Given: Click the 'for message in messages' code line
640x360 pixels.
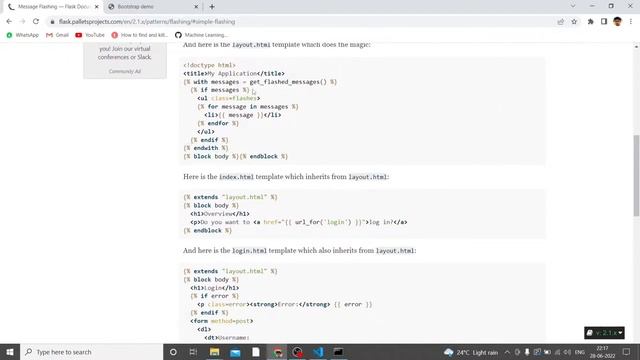Looking at the screenshot, I should [x=248, y=107].
